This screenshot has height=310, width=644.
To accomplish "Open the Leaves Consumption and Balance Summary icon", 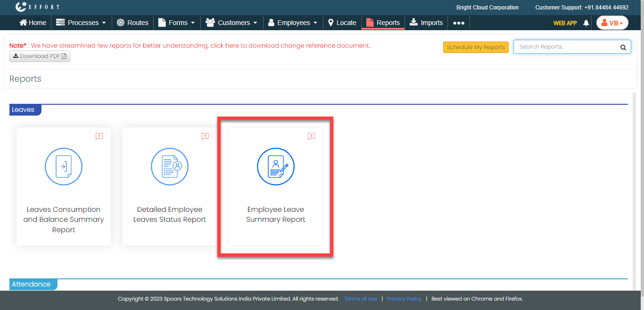I will (x=64, y=167).
